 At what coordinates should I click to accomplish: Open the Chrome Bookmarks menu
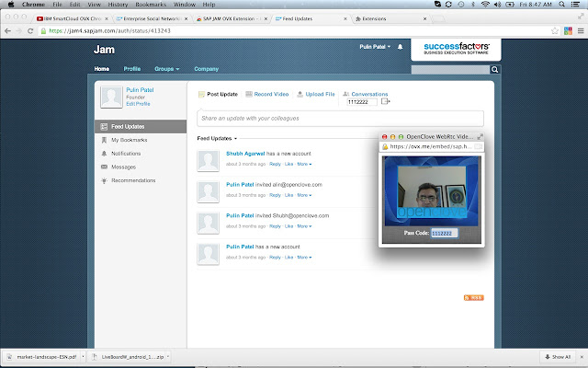click(151, 5)
